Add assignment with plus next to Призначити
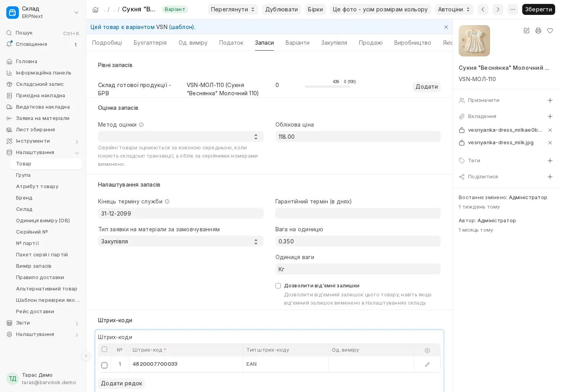The width and height of the screenshot is (565, 392). click(550, 100)
